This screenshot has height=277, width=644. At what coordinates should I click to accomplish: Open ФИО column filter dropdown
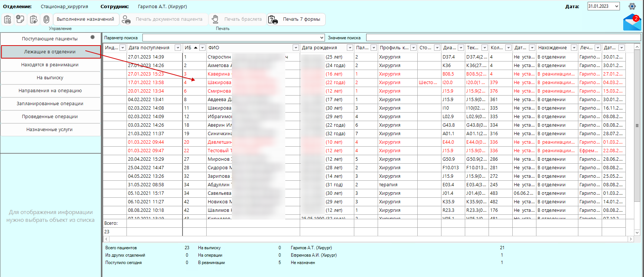[296, 48]
